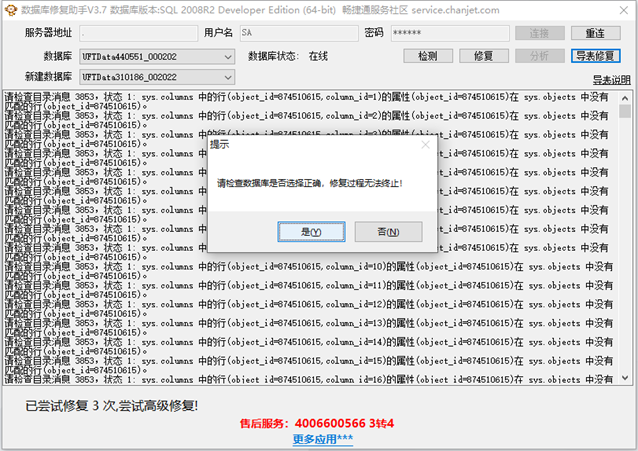
Task: Click the status text 已尝试修复 3 次,尝试高级修复!
Action: coord(112,406)
